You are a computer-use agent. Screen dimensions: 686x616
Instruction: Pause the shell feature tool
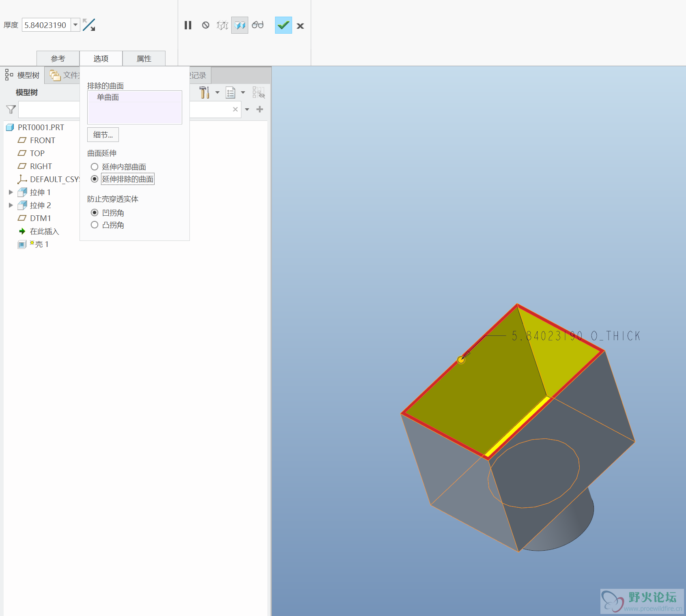pos(188,25)
